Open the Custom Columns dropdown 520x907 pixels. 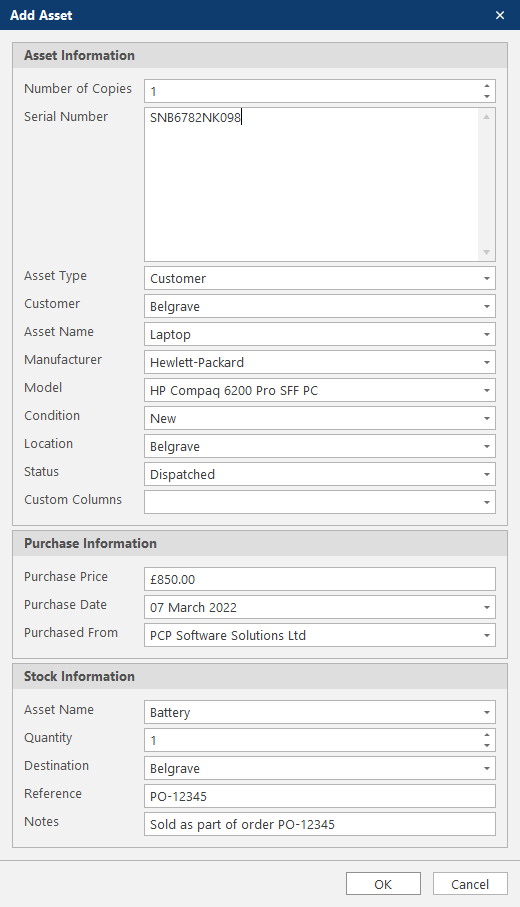tap(486, 502)
